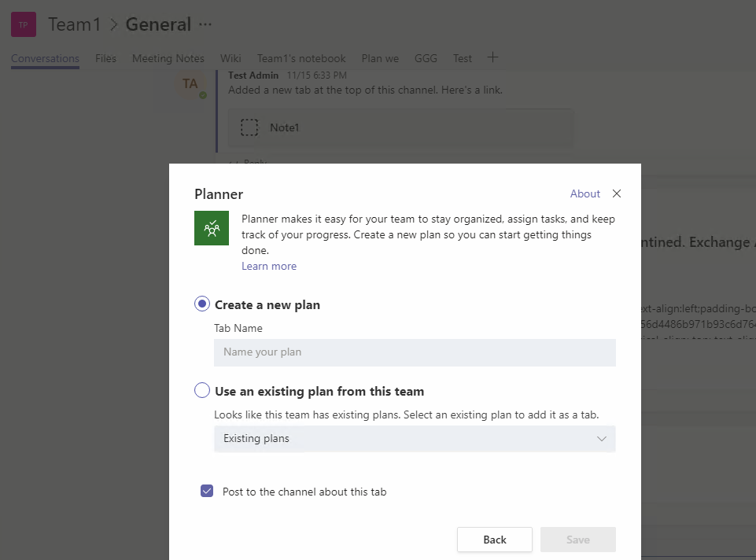The height and width of the screenshot is (560, 756).
Task: Open the Files tab
Action: pyautogui.click(x=105, y=58)
